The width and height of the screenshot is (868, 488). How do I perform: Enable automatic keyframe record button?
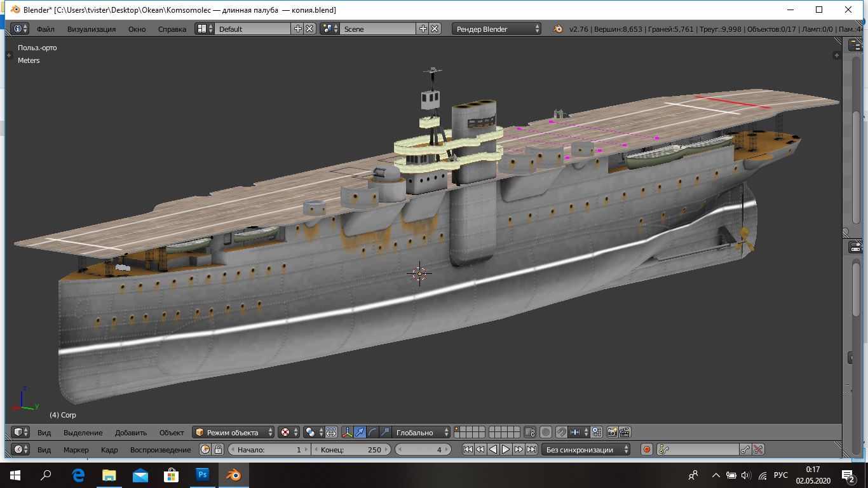point(647,450)
